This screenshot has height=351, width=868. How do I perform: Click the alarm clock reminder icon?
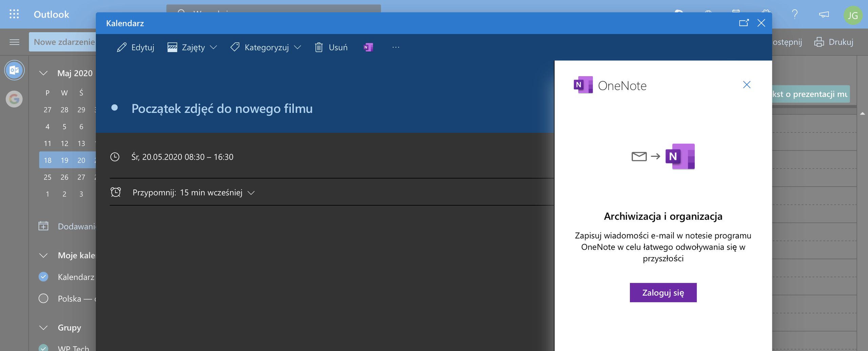coord(116,192)
